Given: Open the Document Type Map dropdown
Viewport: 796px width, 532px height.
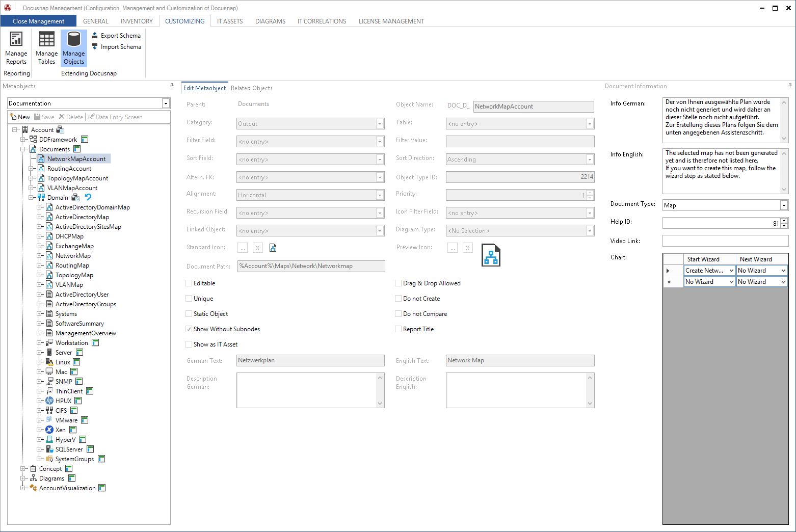Looking at the screenshot, I should [784, 205].
